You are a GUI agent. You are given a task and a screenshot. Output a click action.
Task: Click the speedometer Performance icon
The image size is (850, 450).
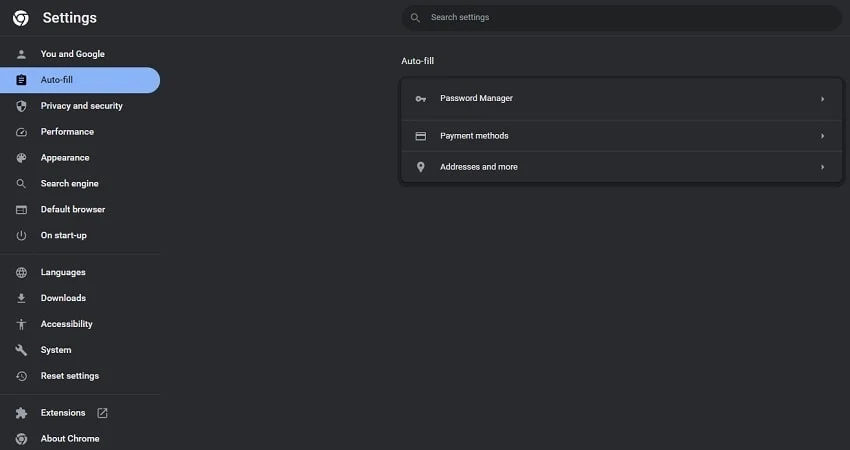(x=21, y=132)
